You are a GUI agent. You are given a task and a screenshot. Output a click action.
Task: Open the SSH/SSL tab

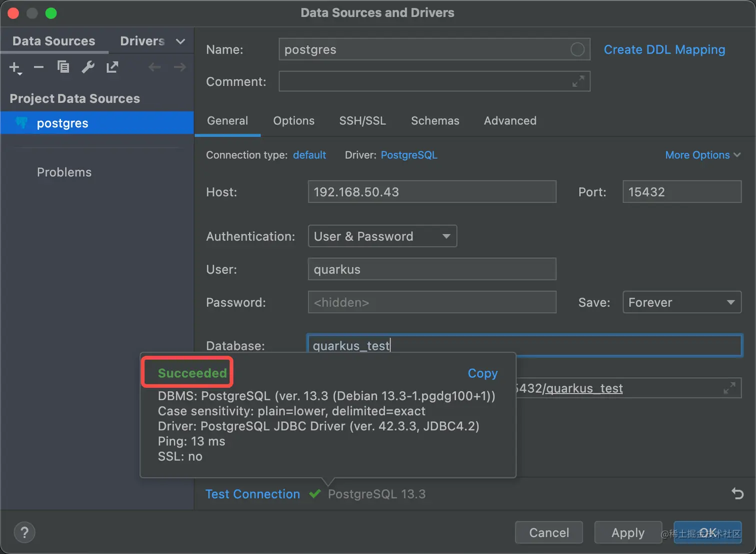coord(362,121)
